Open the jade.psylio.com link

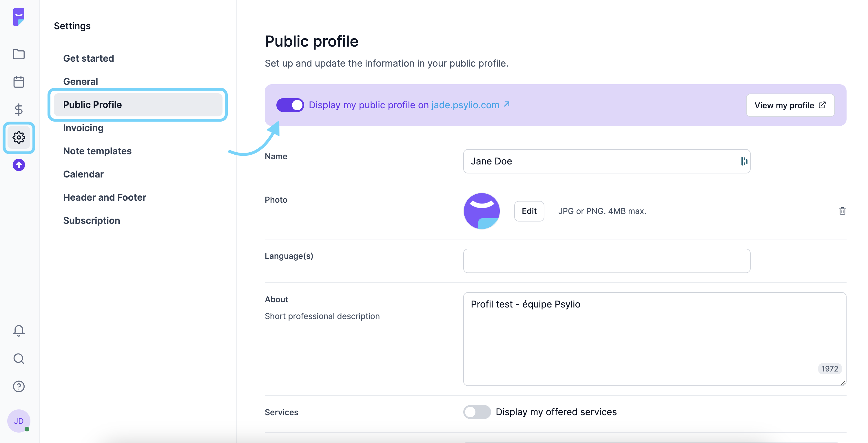465,105
